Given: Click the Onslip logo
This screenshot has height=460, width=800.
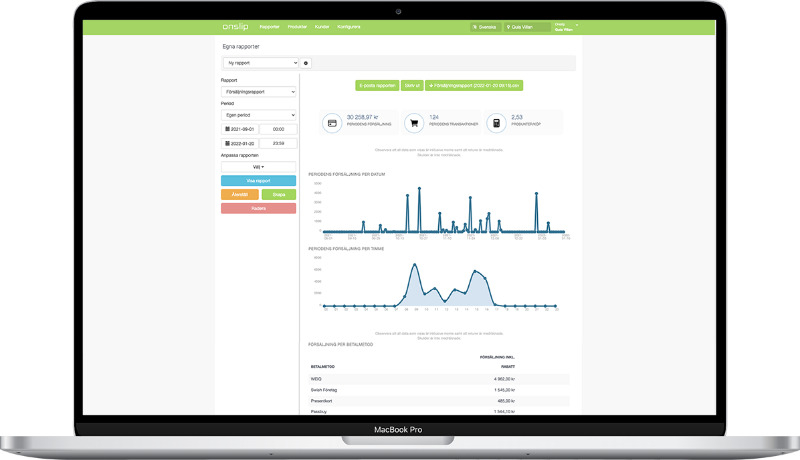Looking at the screenshot, I should pos(235,27).
